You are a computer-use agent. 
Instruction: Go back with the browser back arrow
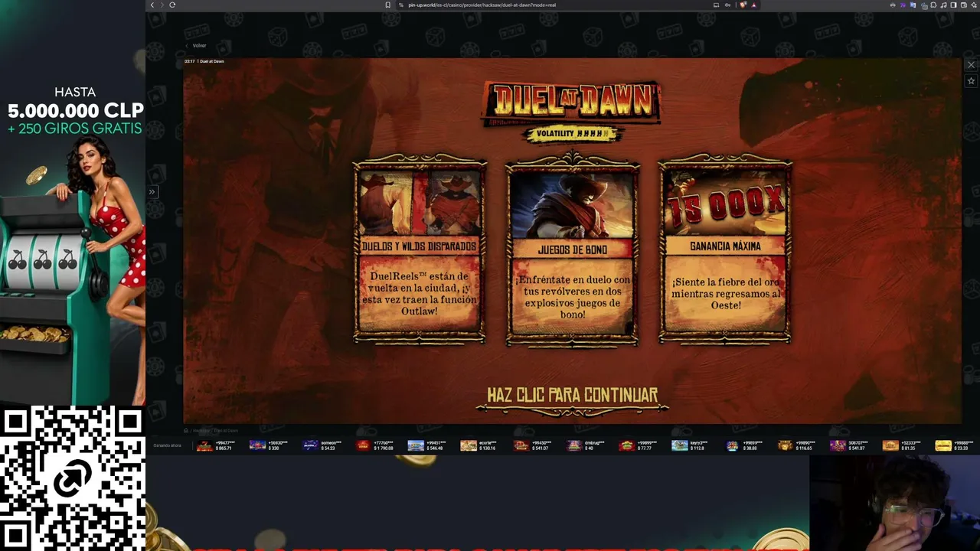[x=152, y=5]
